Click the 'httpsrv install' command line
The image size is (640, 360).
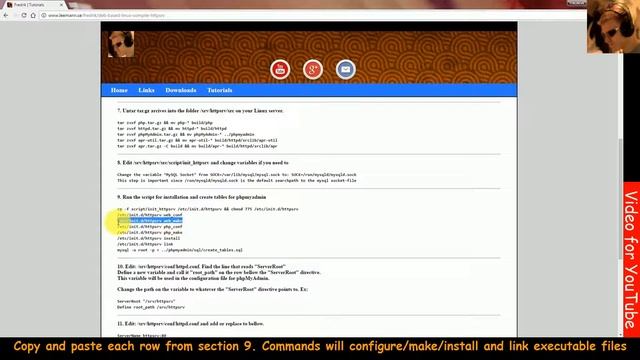click(149, 238)
